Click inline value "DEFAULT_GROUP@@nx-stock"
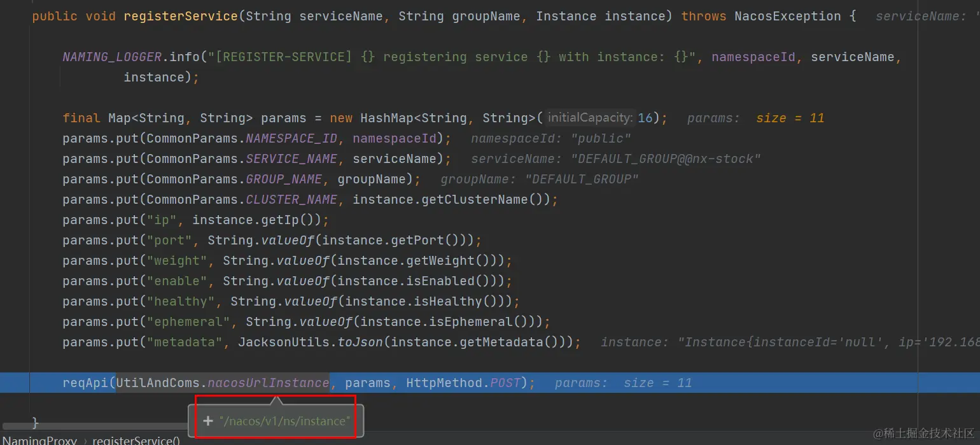This screenshot has height=445, width=980. click(666, 159)
